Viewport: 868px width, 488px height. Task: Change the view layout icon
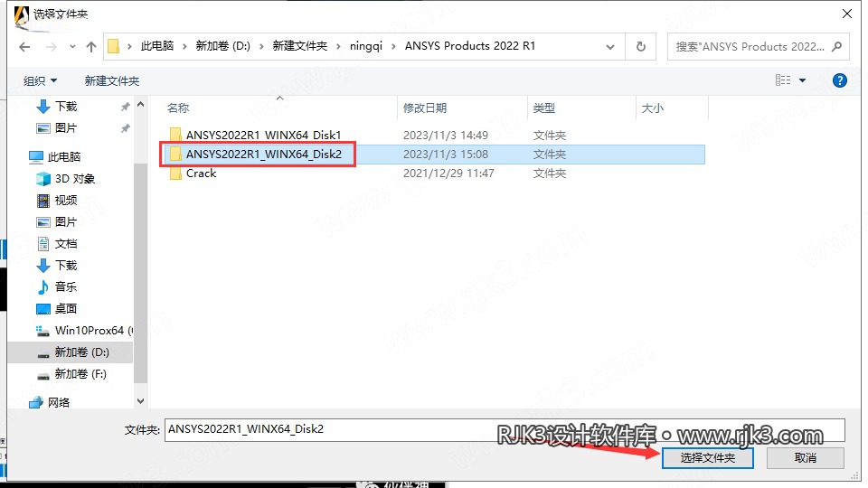tap(783, 80)
